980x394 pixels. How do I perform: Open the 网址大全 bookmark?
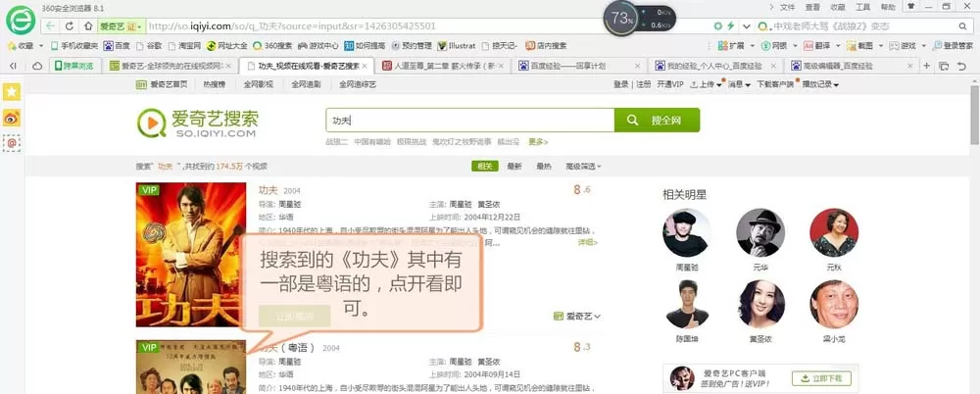coord(227,46)
